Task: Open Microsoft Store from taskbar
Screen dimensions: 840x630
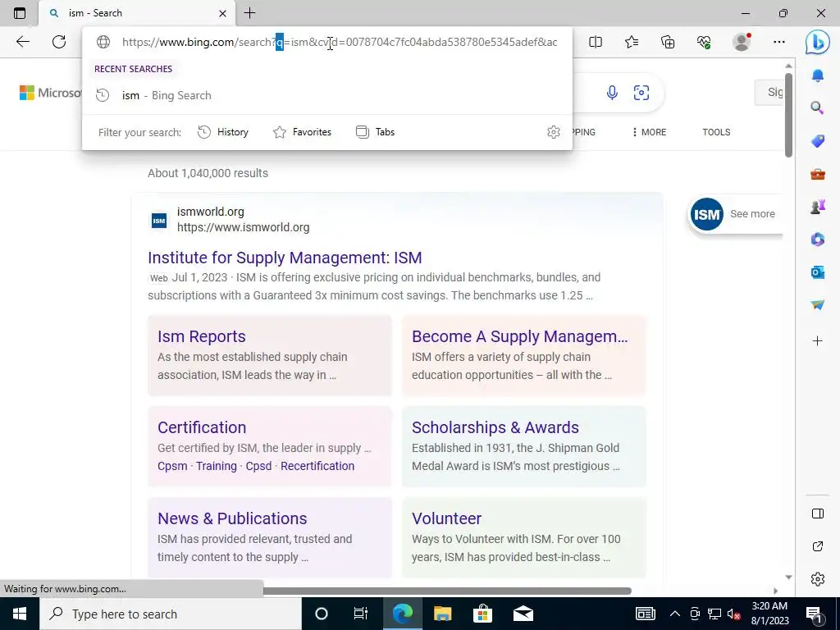Action: pyautogui.click(x=482, y=614)
